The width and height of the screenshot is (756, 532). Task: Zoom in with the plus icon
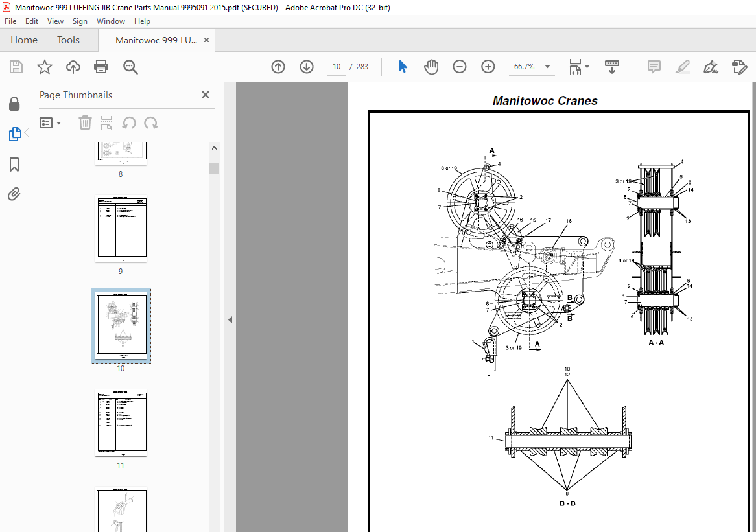coord(488,67)
